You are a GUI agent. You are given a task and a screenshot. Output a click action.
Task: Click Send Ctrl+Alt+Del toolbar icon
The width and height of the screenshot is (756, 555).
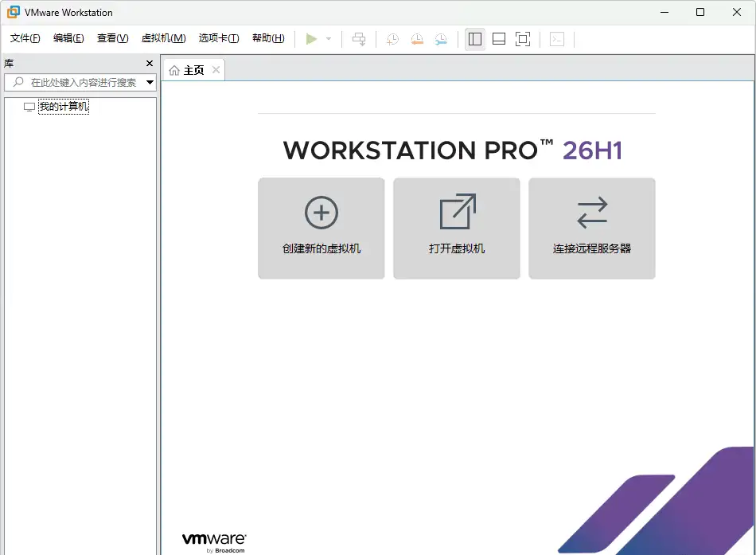tap(359, 39)
